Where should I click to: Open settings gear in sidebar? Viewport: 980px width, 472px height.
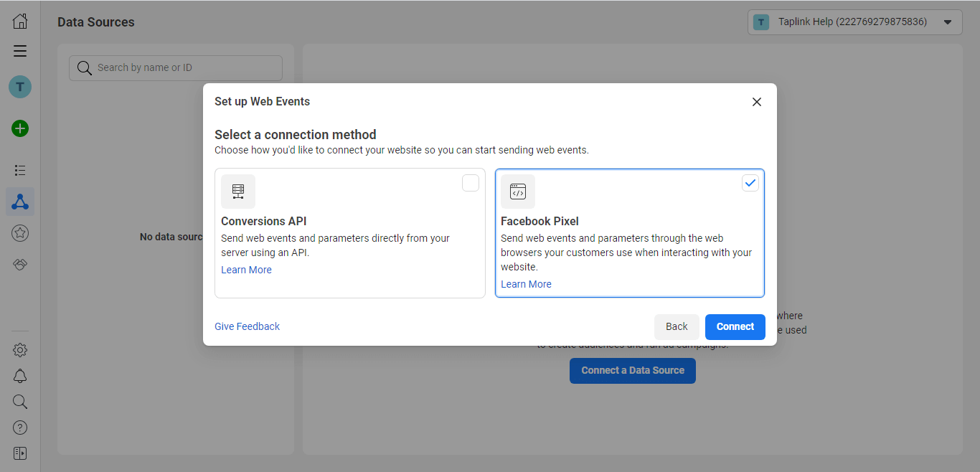tap(20, 350)
